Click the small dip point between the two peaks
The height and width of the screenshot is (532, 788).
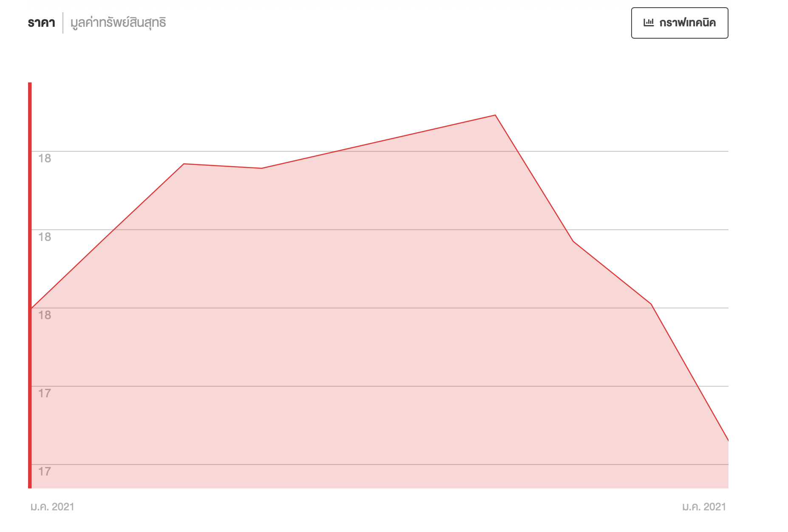261,168
